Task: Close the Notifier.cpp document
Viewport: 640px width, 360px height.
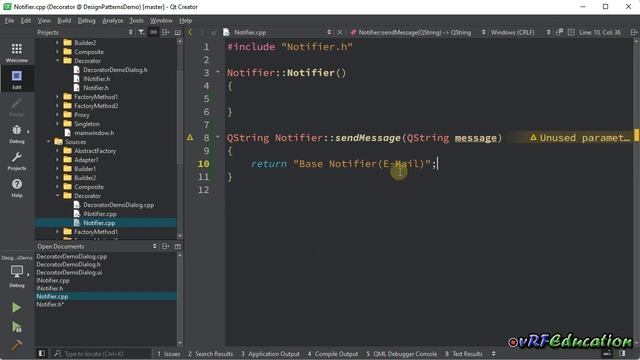Action: (x=340, y=32)
